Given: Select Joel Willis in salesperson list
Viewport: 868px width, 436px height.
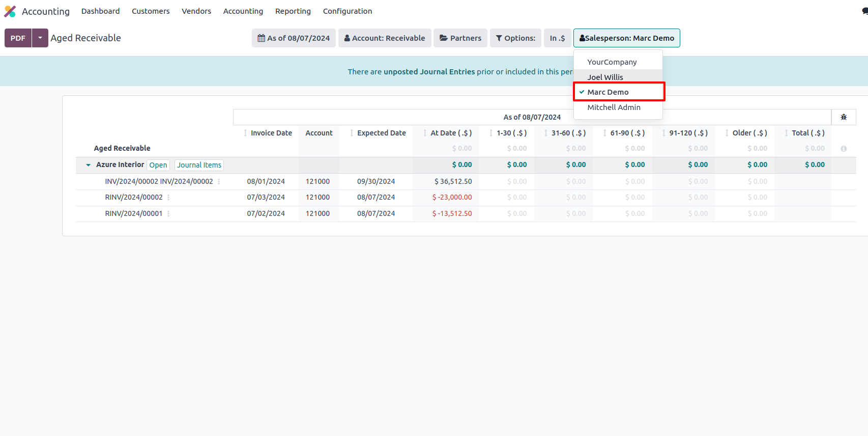Looking at the screenshot, I should 619,77.
